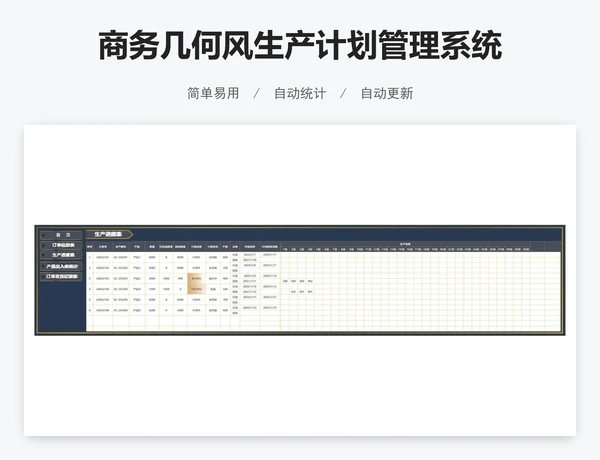The height and width of the screenshot is (460, 600).
Task: Open the 产品出入库统计 sidebar button
Action: click(61, 266)
